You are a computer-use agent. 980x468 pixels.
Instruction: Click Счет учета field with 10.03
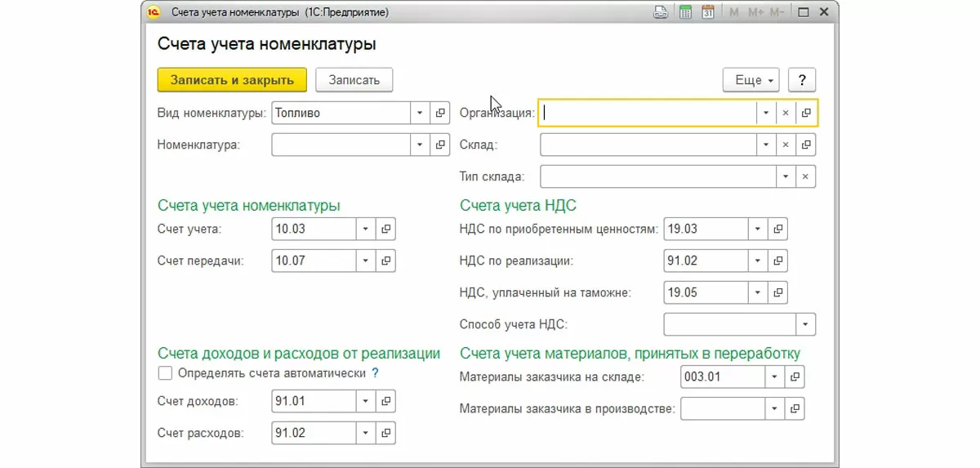[x=314, y=230]
